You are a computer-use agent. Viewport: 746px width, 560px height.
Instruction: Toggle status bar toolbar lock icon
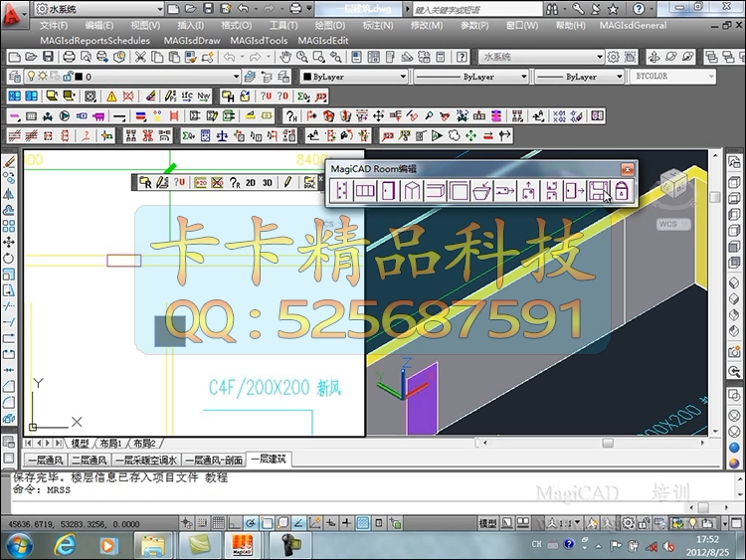pyautogui.click(x=643, y=523)
